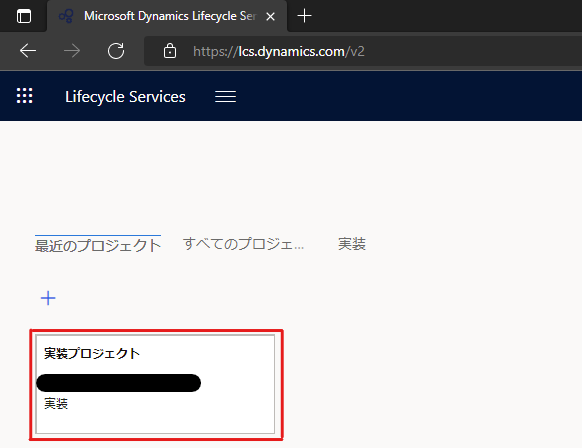
Task: Open the app launcher waffle grid
Action: (24, 96)
